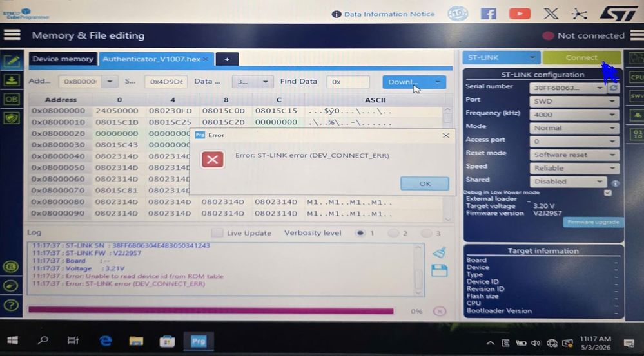The height and width of the screenshot is (356, 644).
Task: Click the Find Data input field
Action: 348,82
